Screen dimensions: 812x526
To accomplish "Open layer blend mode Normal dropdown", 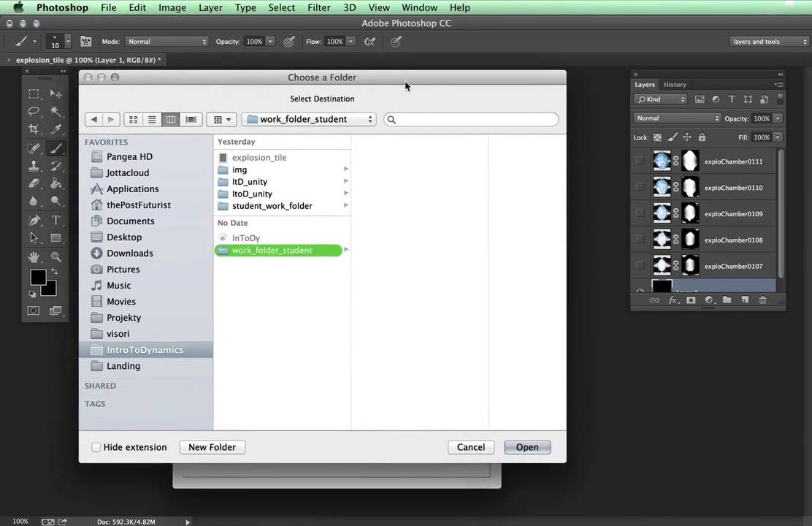I will click(x=677, y=118).
